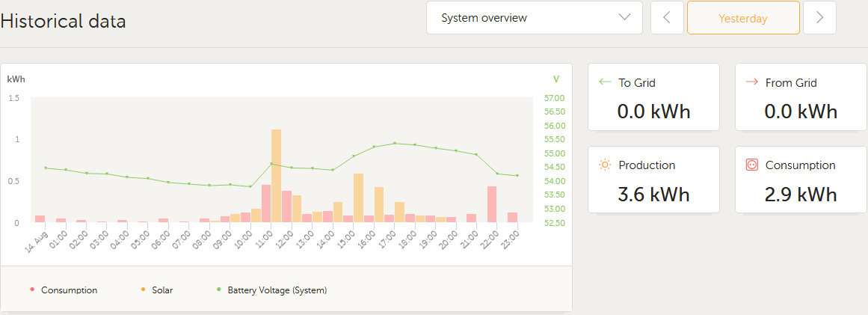Click the tall solar bar at 11:00
Screen dimensions: 868x315
coord(277,176)
